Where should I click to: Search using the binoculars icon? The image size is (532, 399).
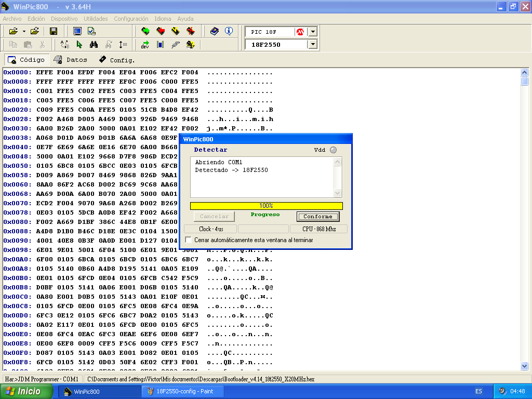click(94, 45)
